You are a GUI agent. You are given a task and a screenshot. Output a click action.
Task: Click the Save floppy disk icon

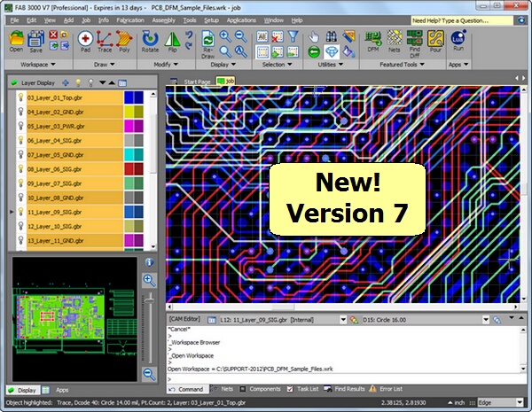tap(35, 42)
